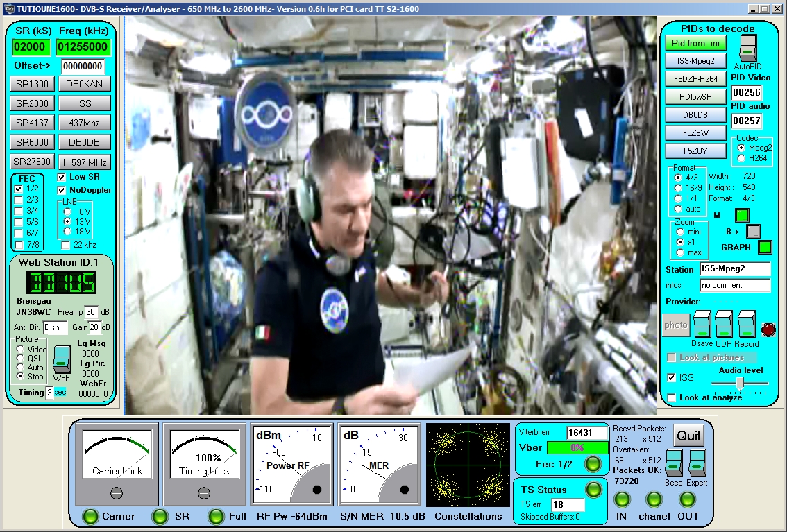Image resolution: width=787 pixels, height=532 pixels.
Task: Toggle the AutoPID switch
Action: coord(747,47)
